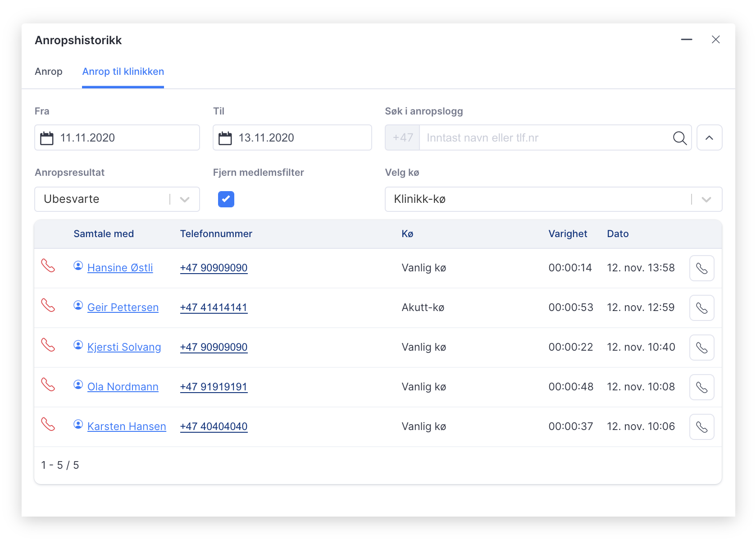Select duration 00:00:48 in Ola Nordmann row
The height and width of the screenshot is (540, 756).
point(571,387)
